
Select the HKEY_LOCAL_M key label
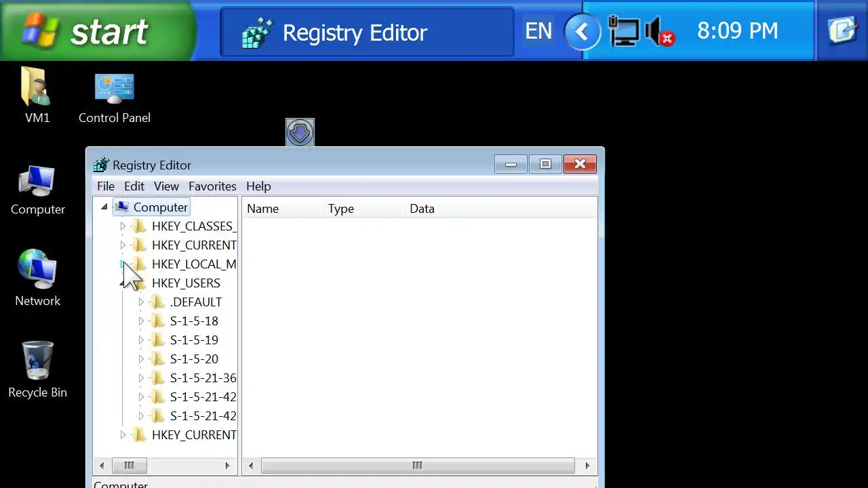coord(194,264)
